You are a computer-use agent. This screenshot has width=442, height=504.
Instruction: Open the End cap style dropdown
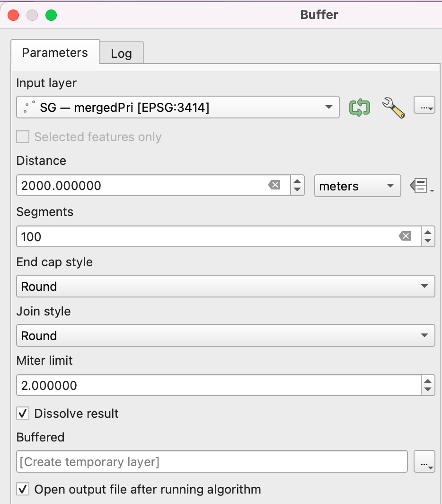pyautogui.click(x=225, y=287)
